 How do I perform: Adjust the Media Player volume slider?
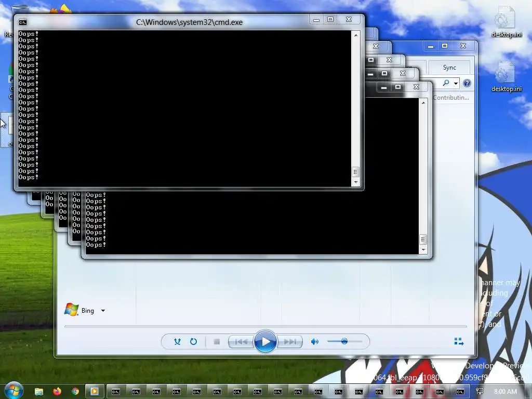pyautogui.click(x=344, y=341)
